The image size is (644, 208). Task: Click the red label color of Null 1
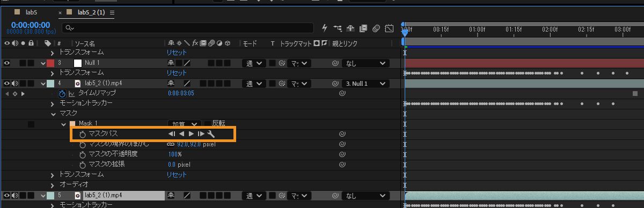(50, 63)
